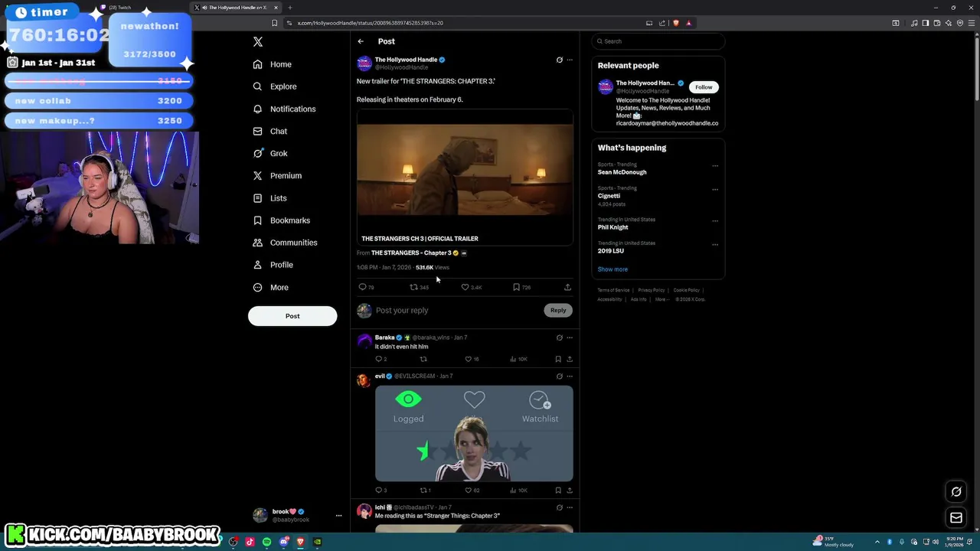The height and width of the screenshot is (551, 980).
Task: Click the X search box
Action: [658, 41]
